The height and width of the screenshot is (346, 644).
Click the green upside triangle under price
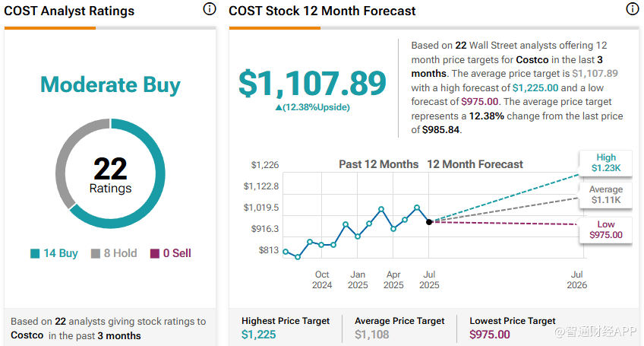279,107
